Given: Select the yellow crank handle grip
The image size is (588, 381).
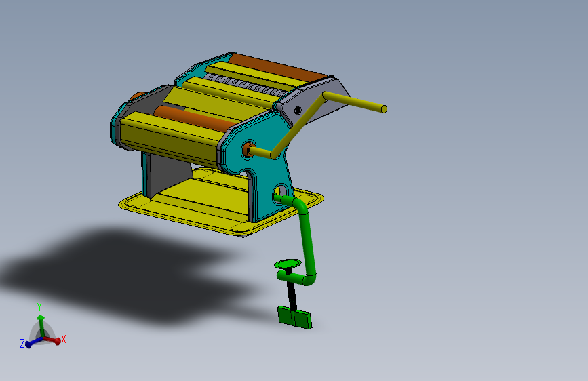Looking at the screenshot, I should coord(355,100).
